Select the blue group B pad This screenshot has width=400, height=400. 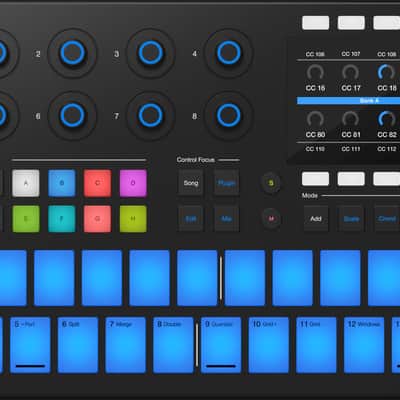click(62, 183)
